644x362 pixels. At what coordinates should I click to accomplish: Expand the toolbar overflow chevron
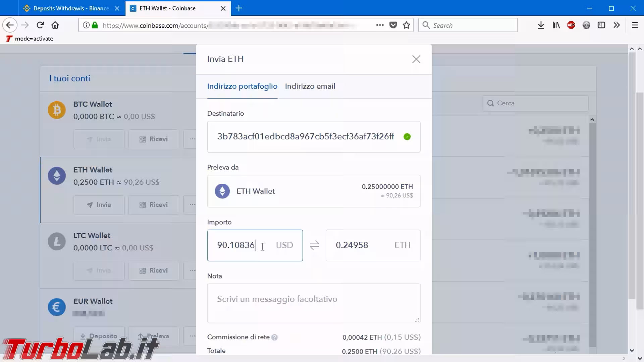(616, 25)
